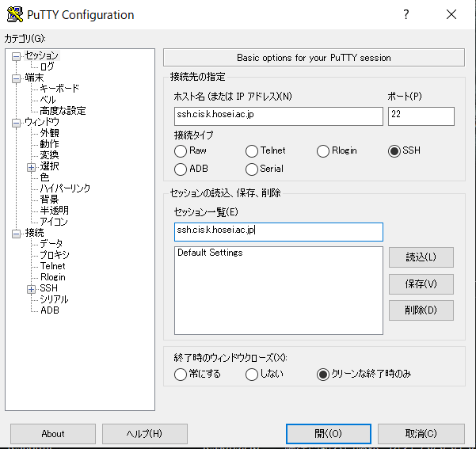This screenshot has width=476, height=449.
Task: Open the プロキシ settings category
Action: [55, 255]
